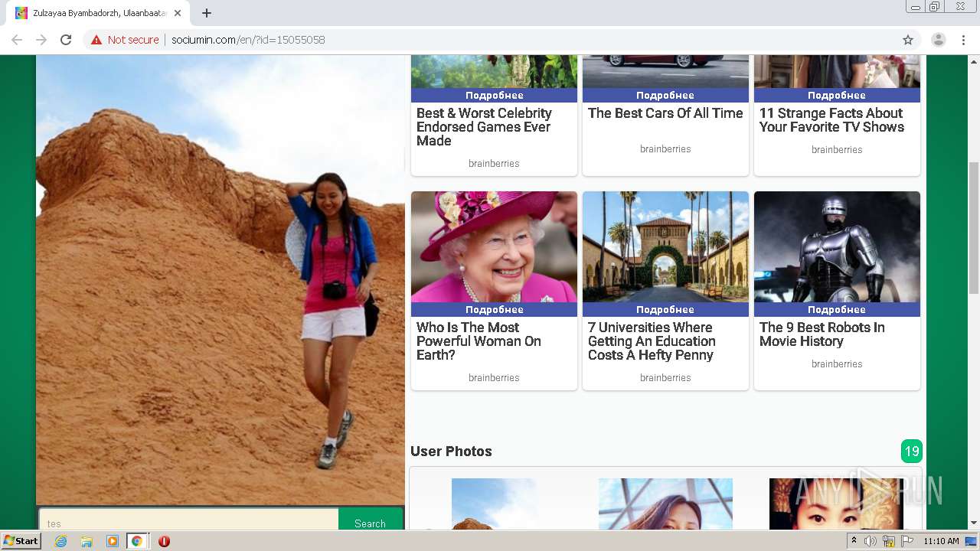Click the network tray icon

tap(889, 541)
